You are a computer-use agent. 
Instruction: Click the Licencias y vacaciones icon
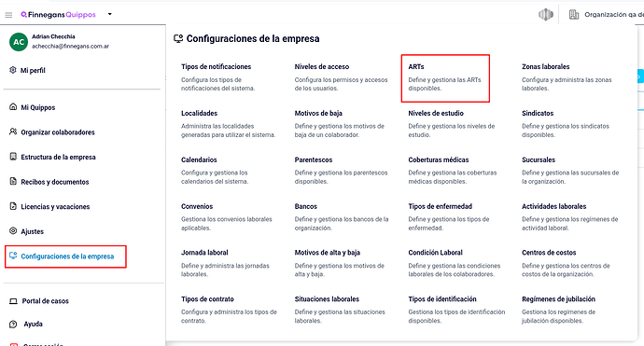13,206
